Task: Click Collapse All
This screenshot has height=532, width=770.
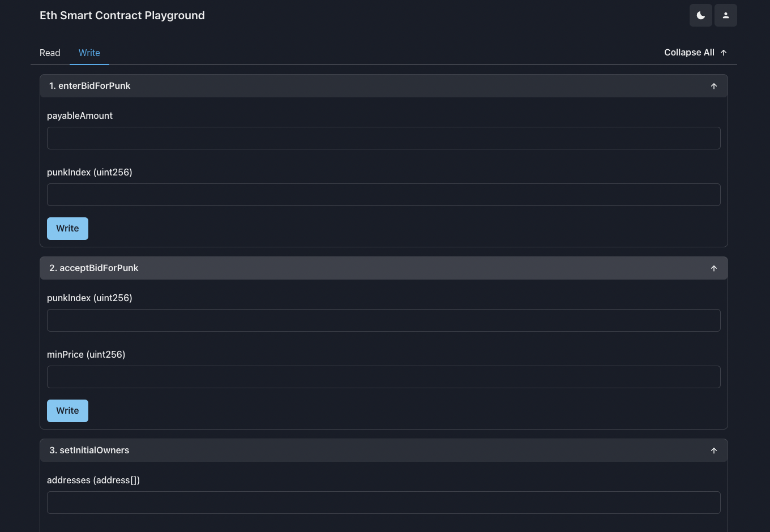Action: coord(689,53)
